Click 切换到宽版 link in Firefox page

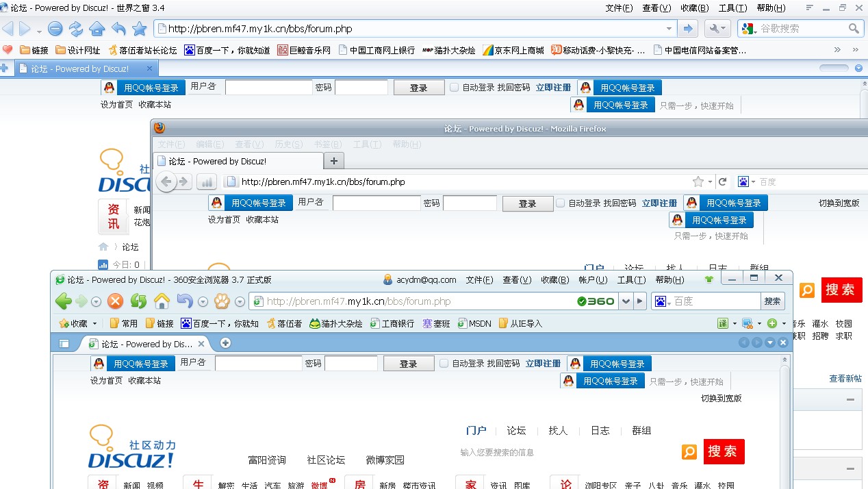[x=839, y=203]
